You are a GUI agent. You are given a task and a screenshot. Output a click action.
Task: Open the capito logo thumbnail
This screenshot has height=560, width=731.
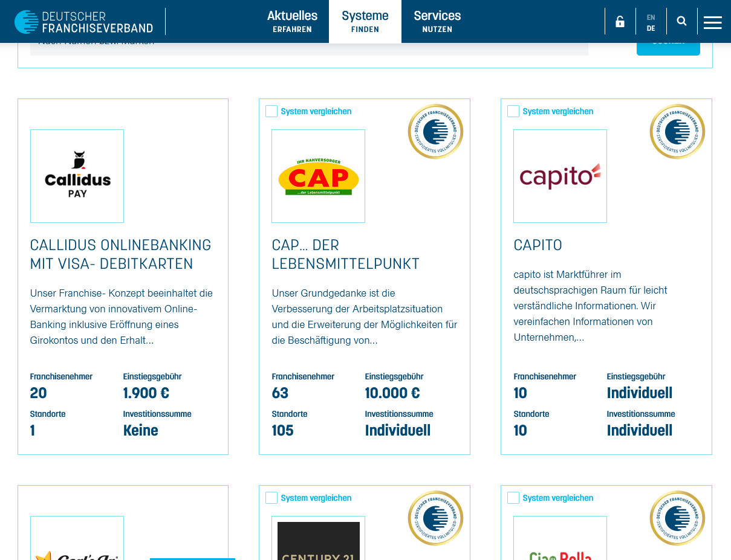(560, 176)
